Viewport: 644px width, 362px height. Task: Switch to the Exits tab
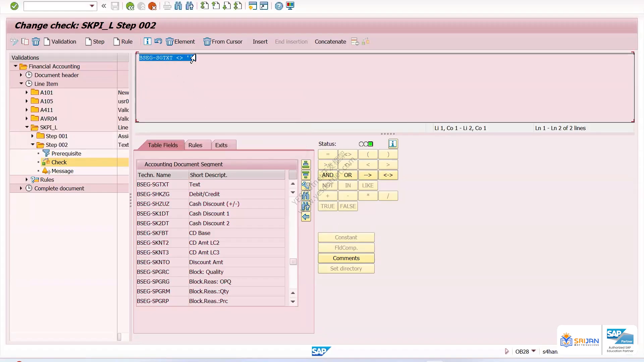click(221, 145)
